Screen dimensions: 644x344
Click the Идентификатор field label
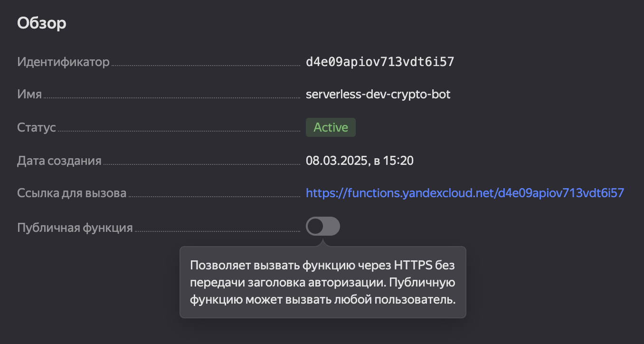[x=63, y=61]
